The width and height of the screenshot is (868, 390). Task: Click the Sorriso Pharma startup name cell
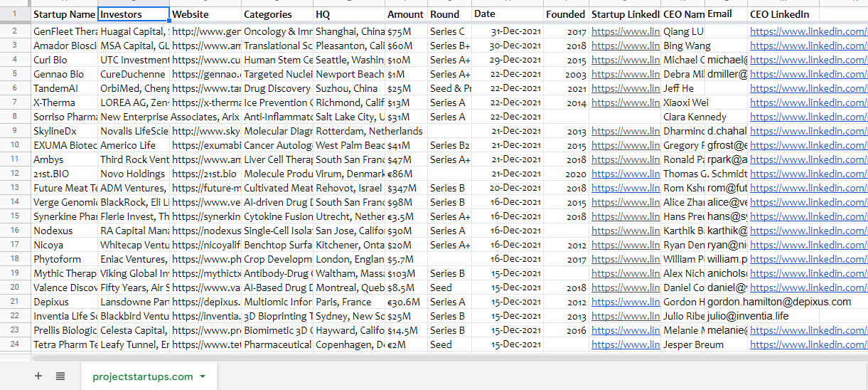click(64, 117)
